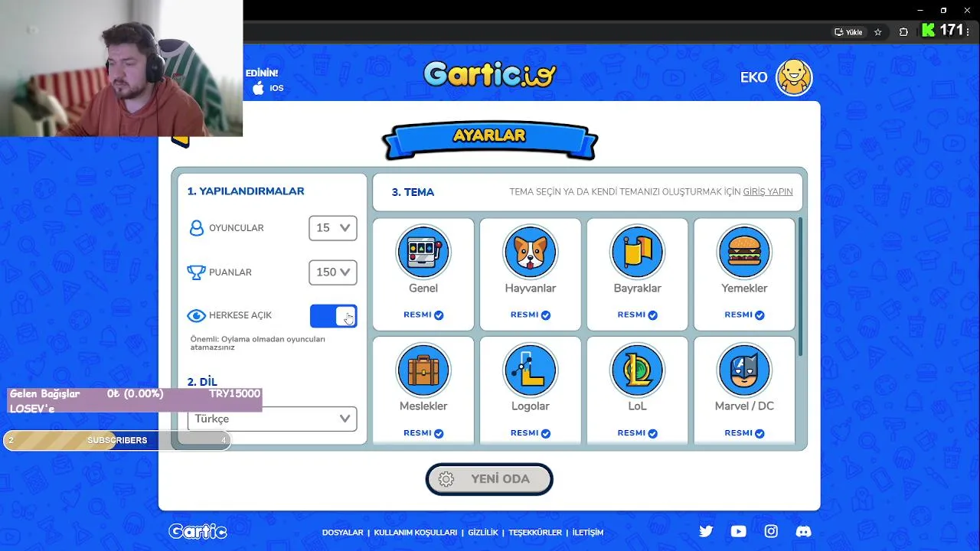Click the 3. TEMA heading
Image resolution: width=980 pixels, height=551 pixels.
[x=413, y=192]
